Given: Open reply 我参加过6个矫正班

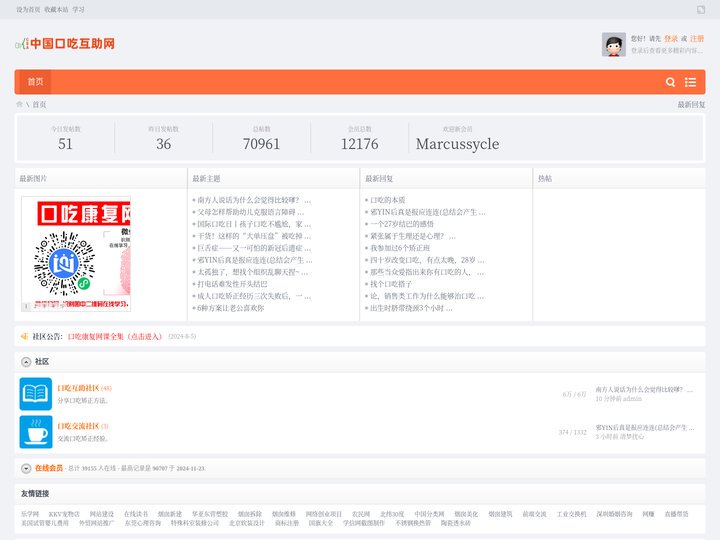Looking at the screenshot, I should coord(400,248).
